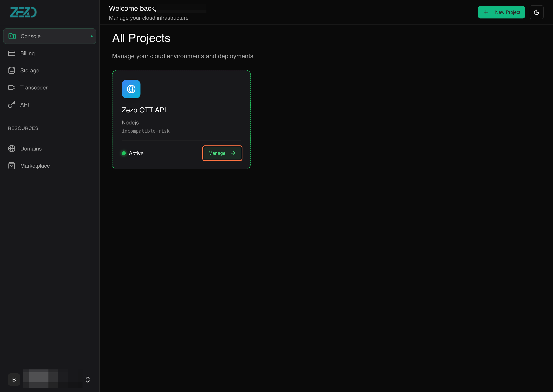The height and width of the screenshot is (392, 553).
Task: Click the Transcoder video camera icon
Action: pyautogui.click(x=12, y=88)
